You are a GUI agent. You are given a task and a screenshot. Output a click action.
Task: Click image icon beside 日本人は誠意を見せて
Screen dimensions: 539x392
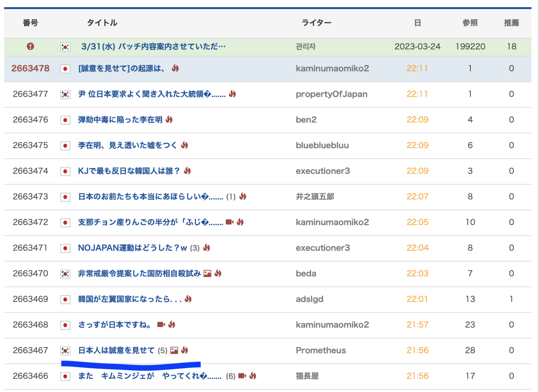click(174, 350)
